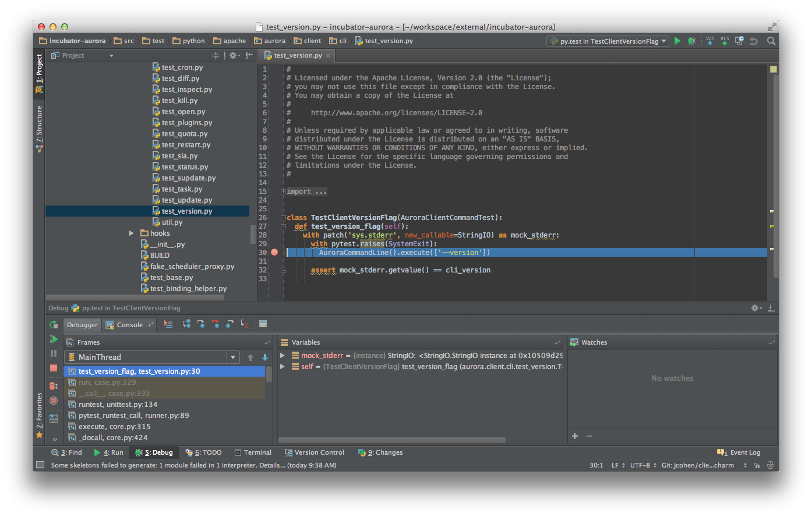Stop the current debug session
The image size is (812, 517).
click(x=54, y=369)
